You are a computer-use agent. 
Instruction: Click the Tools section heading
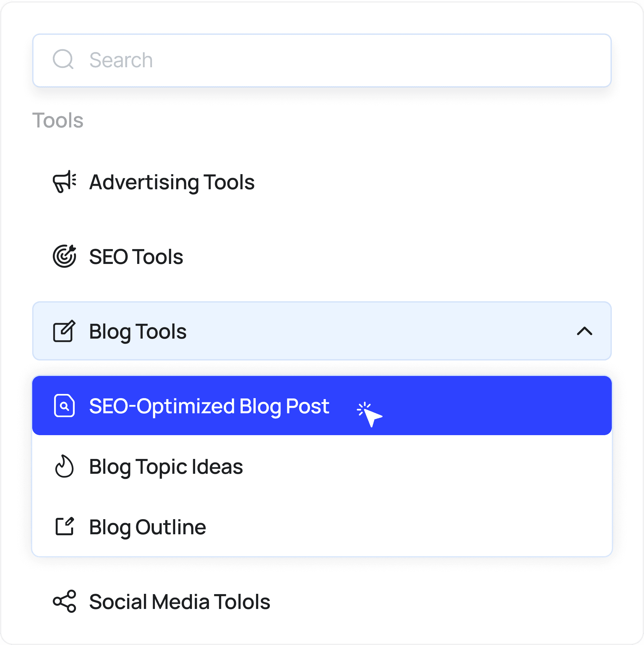click(58, 120)
